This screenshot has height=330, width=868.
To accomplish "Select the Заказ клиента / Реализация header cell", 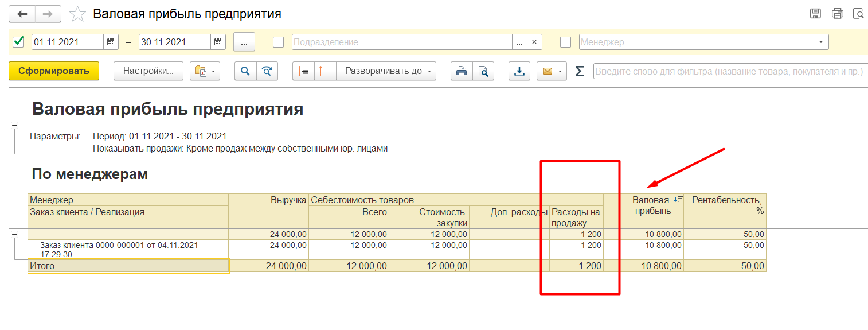I will point(128,218).
